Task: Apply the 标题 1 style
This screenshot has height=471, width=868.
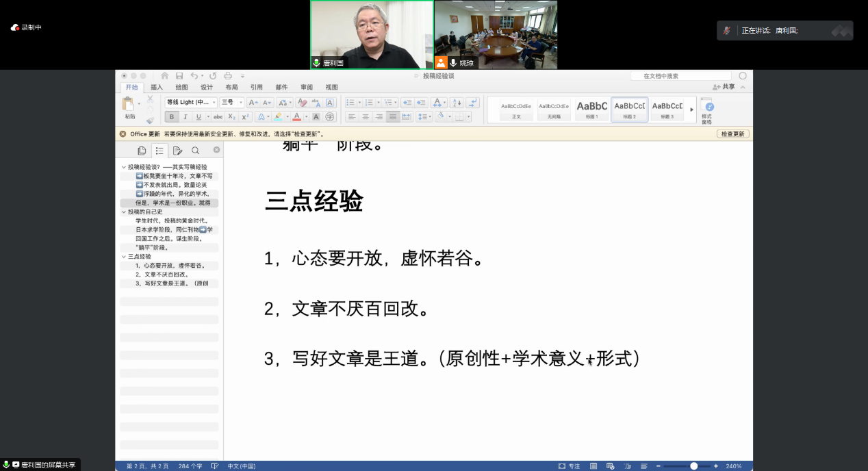Action: (592, 110)
